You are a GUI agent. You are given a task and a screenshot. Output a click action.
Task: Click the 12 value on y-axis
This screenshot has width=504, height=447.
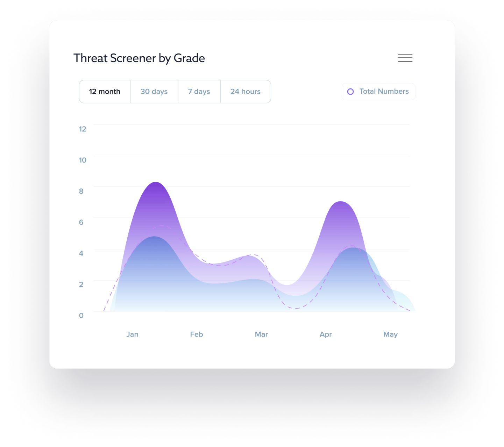coord(83,129)
